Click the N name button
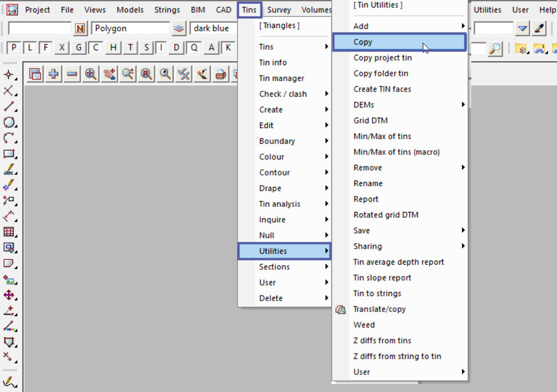The image size is (557, 392). 81,28
